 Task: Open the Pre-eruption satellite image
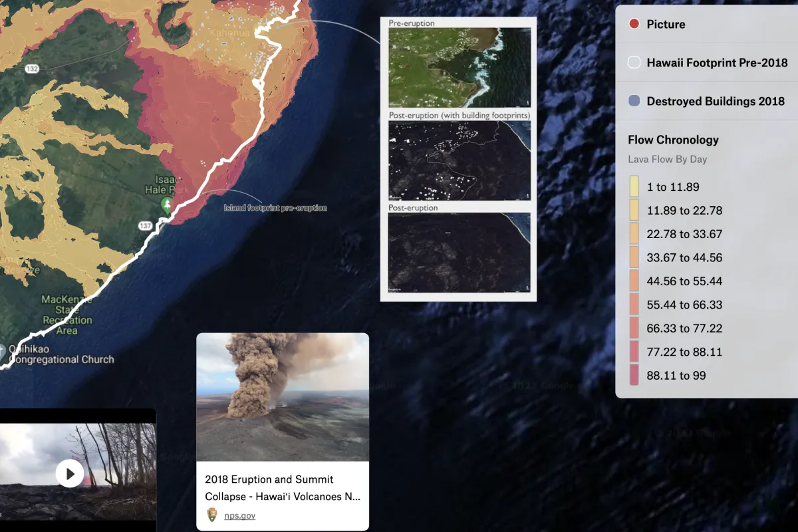pos(460,68)
